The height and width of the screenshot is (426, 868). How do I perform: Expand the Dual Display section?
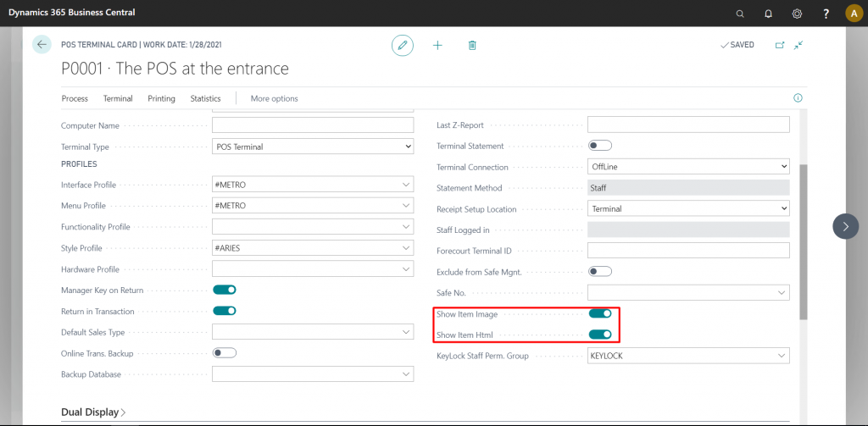click(93, 412)
